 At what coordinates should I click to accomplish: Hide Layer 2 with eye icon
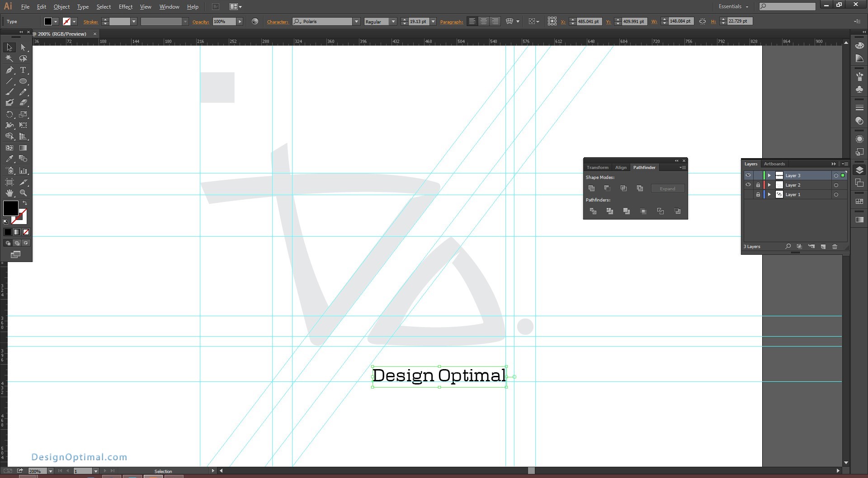(x=748, y=185)
